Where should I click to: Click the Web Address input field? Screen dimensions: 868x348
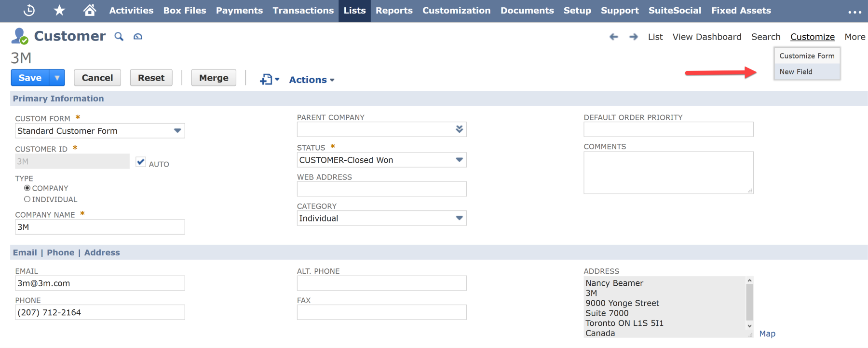(381, 189)
